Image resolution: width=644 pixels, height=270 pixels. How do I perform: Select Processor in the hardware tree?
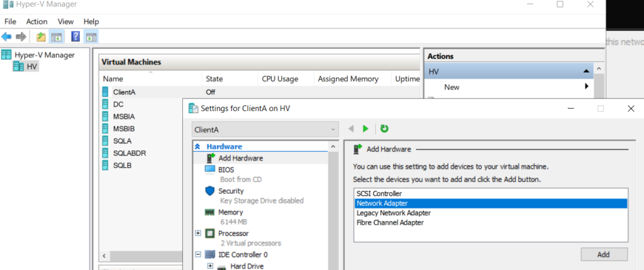click(233, 234)
